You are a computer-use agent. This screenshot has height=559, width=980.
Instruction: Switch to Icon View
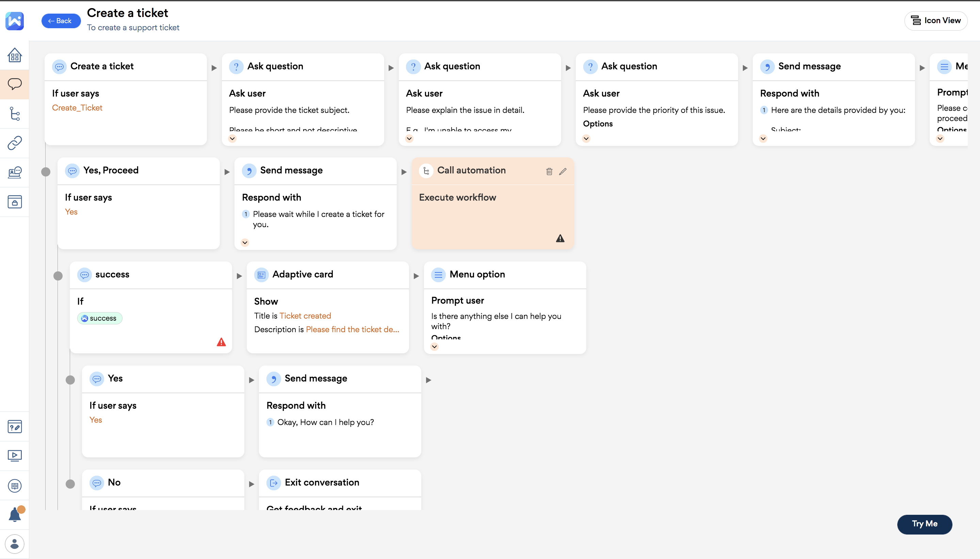936,21
